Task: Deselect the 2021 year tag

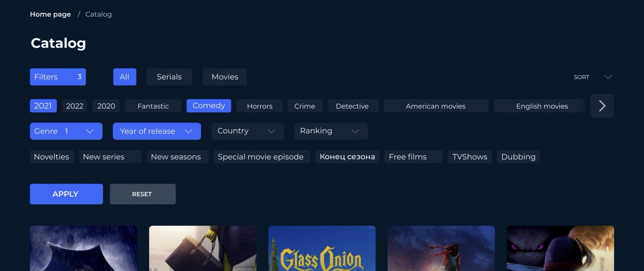Action: coord(43,106)
